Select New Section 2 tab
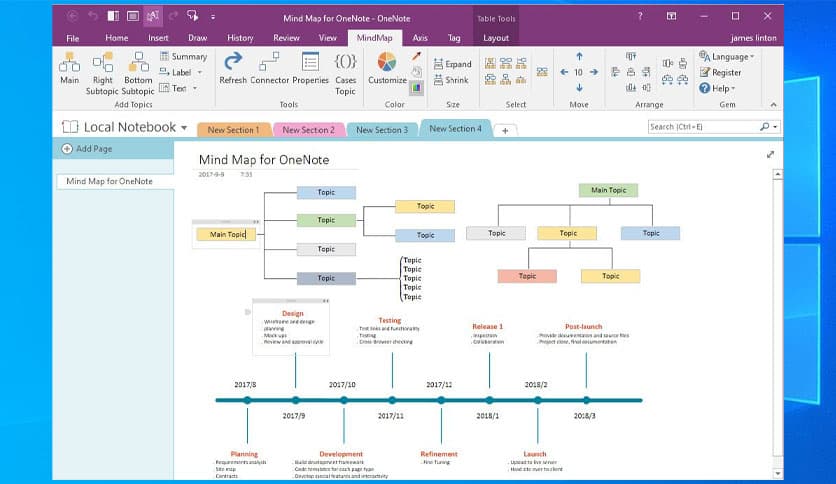Image resolution: width=836 pixels, height=484 pixels. 308,130
